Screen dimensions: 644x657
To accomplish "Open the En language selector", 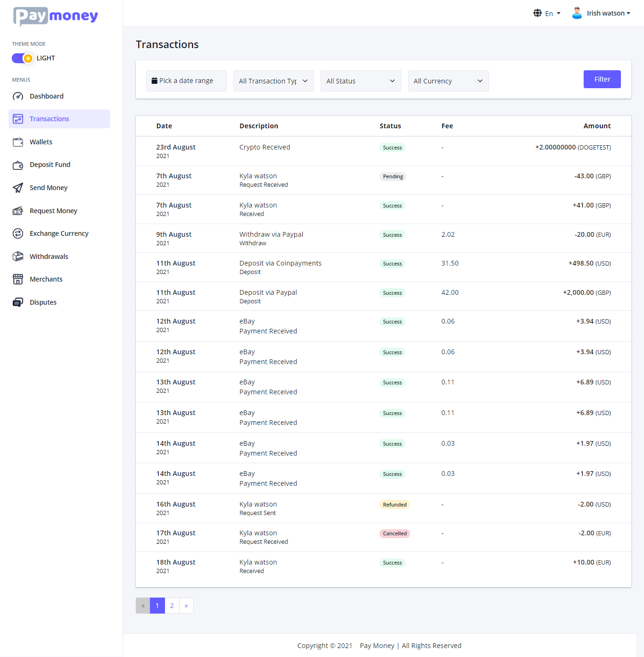I will coord(547,13).
